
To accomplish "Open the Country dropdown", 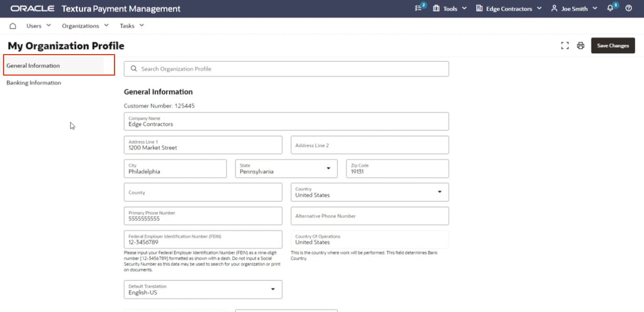I will (x=440, y=192).
